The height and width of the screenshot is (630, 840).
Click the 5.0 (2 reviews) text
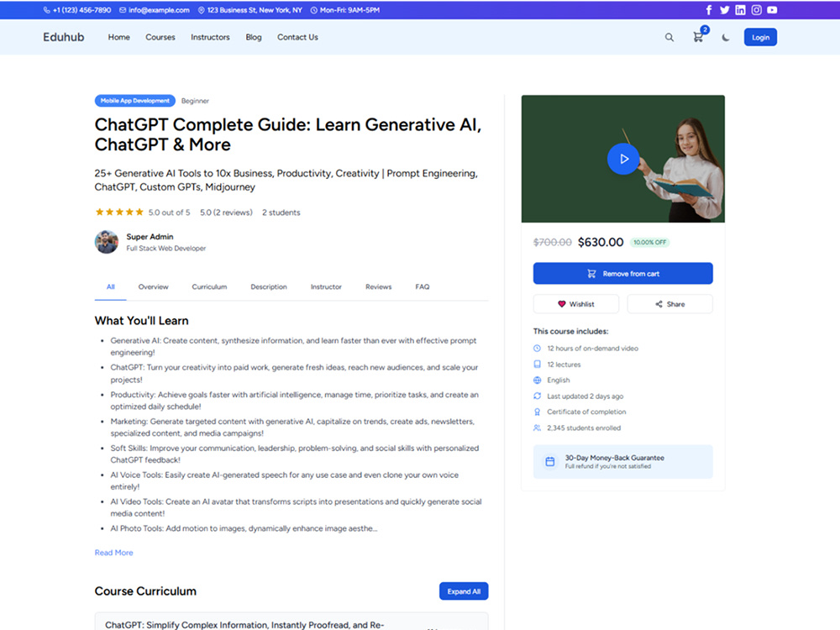(226, 213)
